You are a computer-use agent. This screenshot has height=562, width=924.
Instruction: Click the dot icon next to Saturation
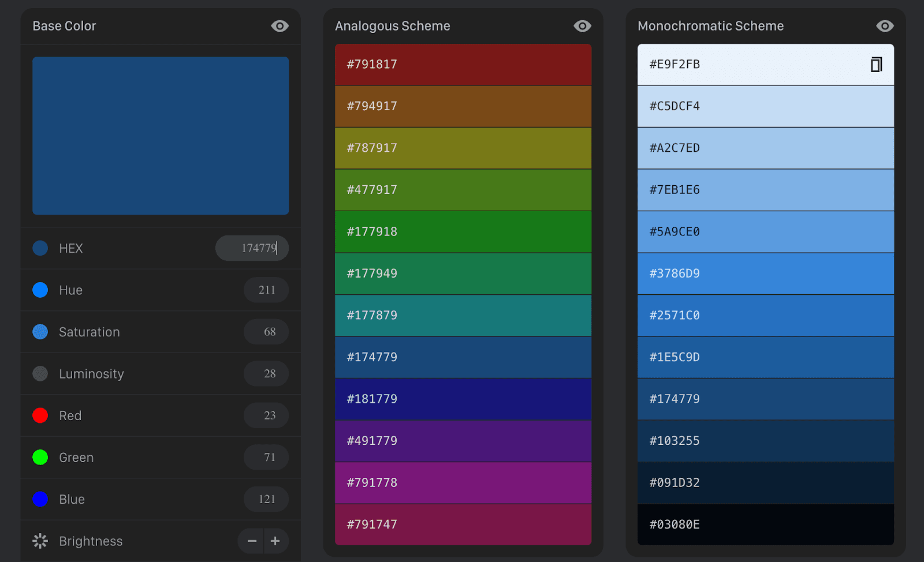[40, 331]
